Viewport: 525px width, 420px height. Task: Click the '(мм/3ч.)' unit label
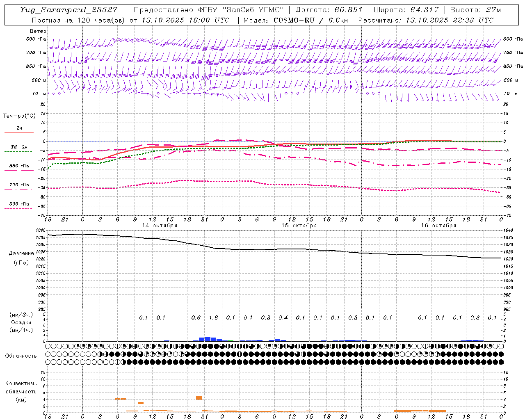pos(21,315)
